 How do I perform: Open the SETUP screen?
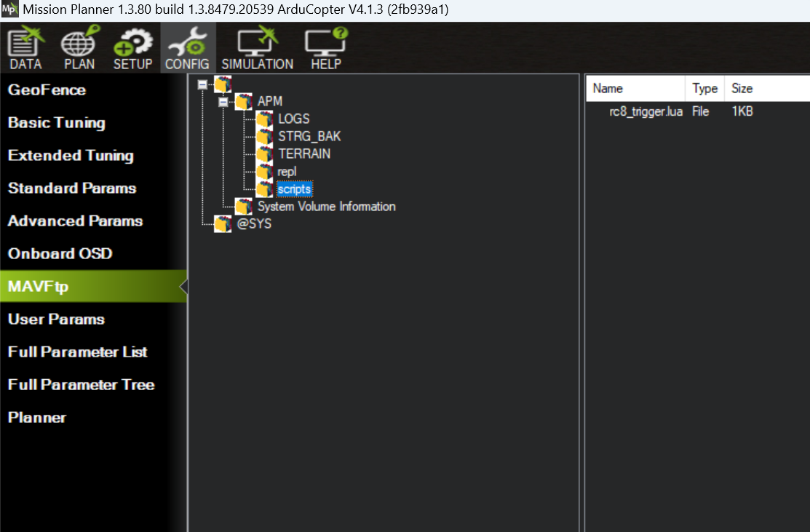point(132,48)
